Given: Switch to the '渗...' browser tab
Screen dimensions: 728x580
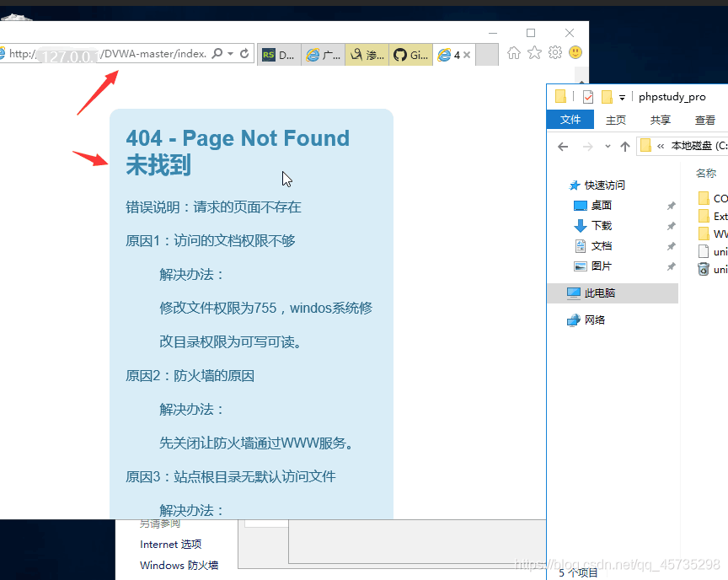Looking at the screenshot, I should tap(367, 55).
